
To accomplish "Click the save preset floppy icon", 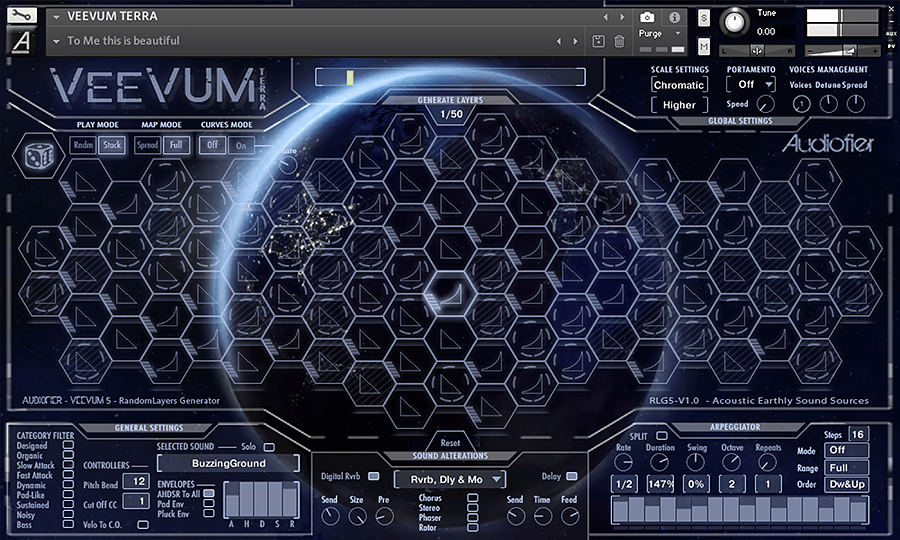I will (598, 41).
